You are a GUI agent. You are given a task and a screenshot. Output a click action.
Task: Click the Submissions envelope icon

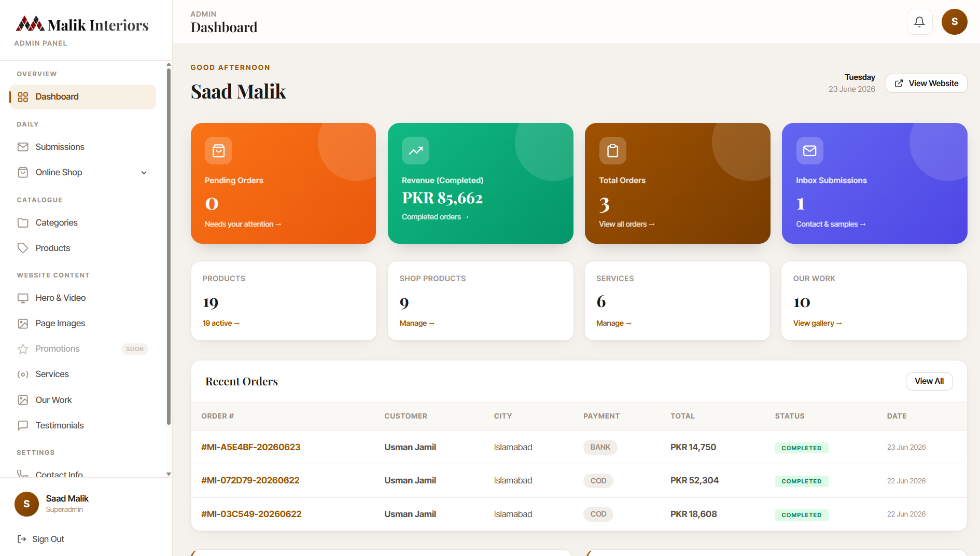click(x=23, y=147)
